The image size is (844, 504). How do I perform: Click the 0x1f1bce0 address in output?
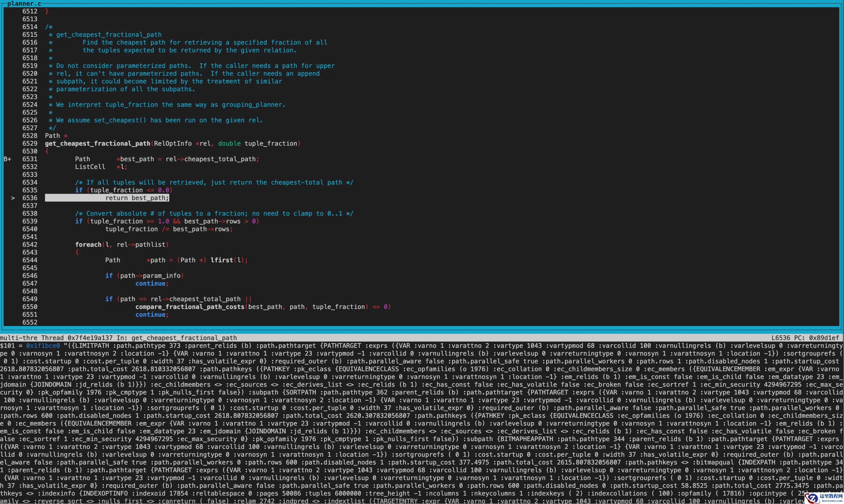click(x=43, y=346)
